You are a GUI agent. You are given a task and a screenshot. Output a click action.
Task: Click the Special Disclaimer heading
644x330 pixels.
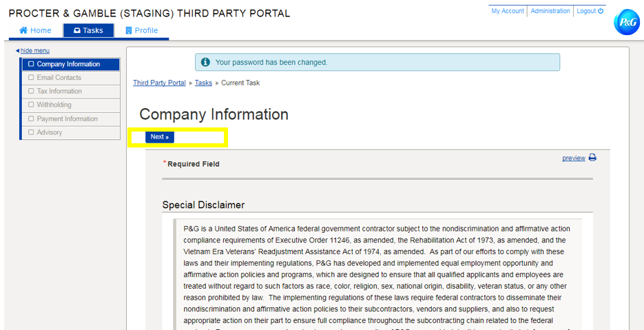click(203, 205)
